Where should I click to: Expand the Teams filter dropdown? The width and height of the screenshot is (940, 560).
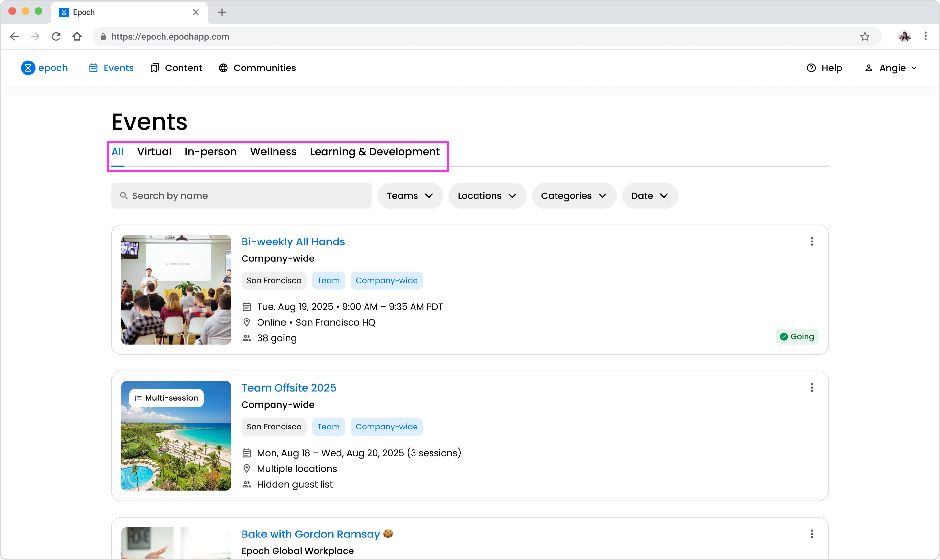pyautogui.click(x=410, y=196)
